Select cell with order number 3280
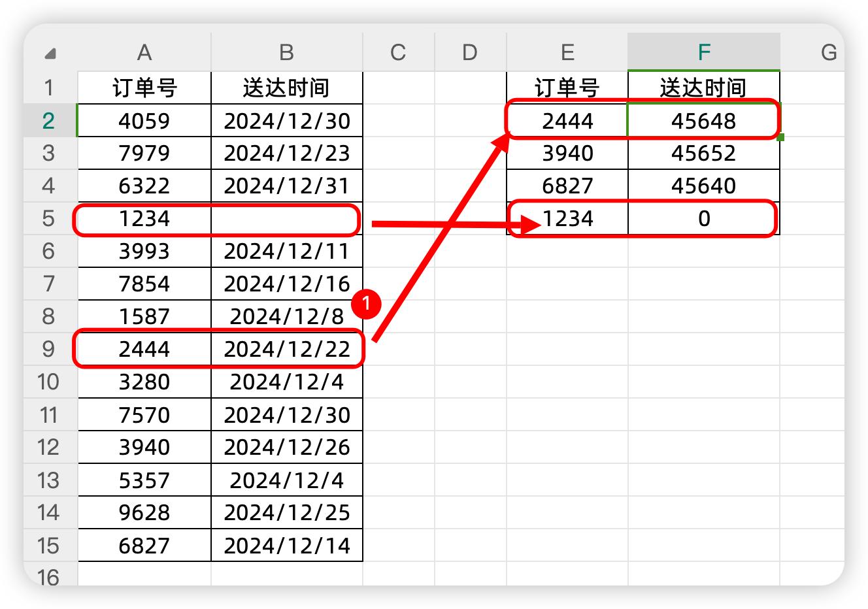Screen dimensions: 868x609 pos(144,382)
